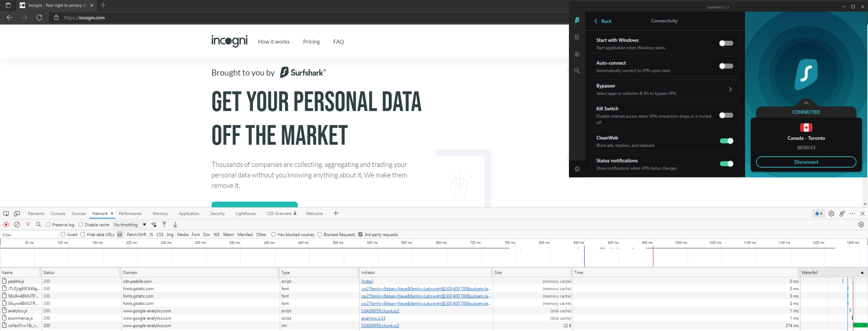Open the DevTools feedback people icon

pos(842,214)
